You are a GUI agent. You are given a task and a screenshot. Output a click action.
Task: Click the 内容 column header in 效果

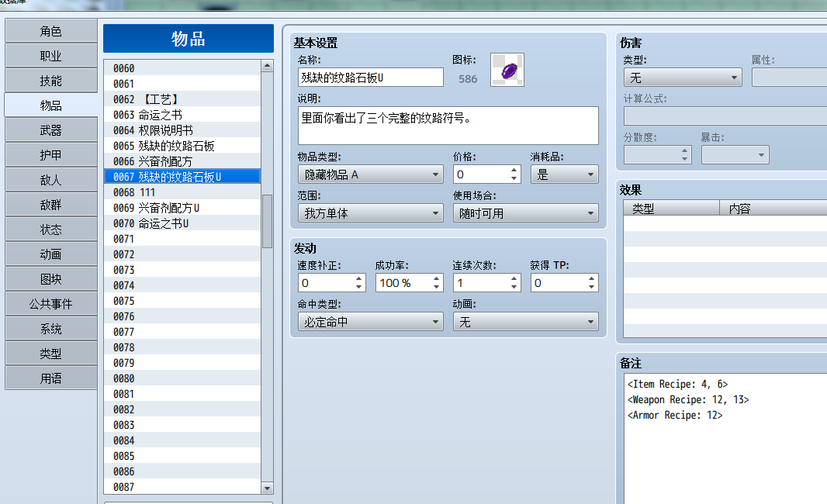773,209
